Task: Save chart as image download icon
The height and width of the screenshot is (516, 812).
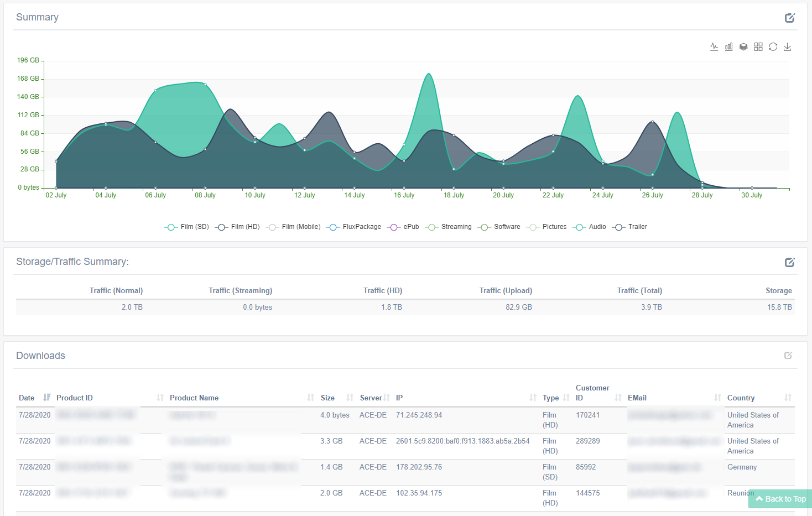Action: (x=787, y=47)
